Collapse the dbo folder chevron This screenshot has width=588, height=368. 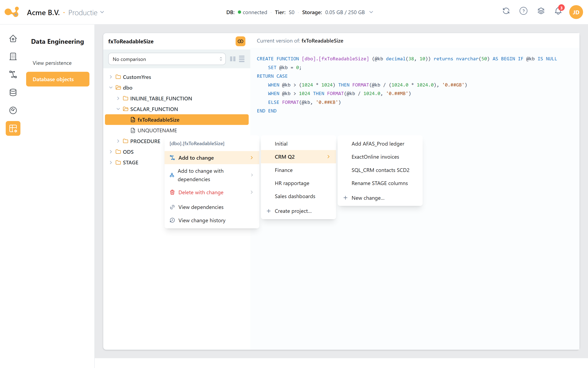pyautogui.click(x=111, y=88)
